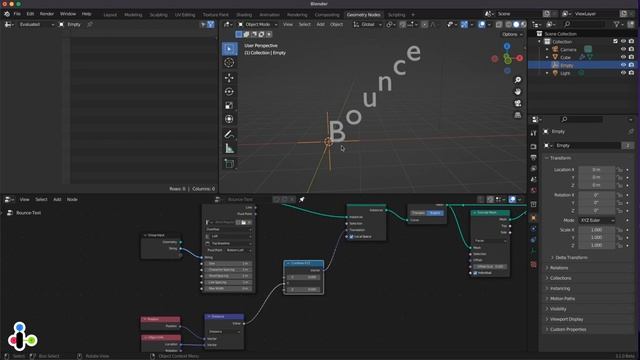Toggle visibility eye for Empty in outliner
The width and height of the screenshot is (640, 360).
[x=623, y=65]
